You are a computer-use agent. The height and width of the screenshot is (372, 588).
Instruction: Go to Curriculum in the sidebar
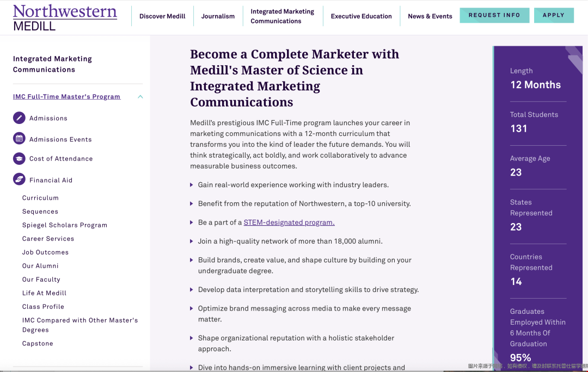click(x=40, y=198)
